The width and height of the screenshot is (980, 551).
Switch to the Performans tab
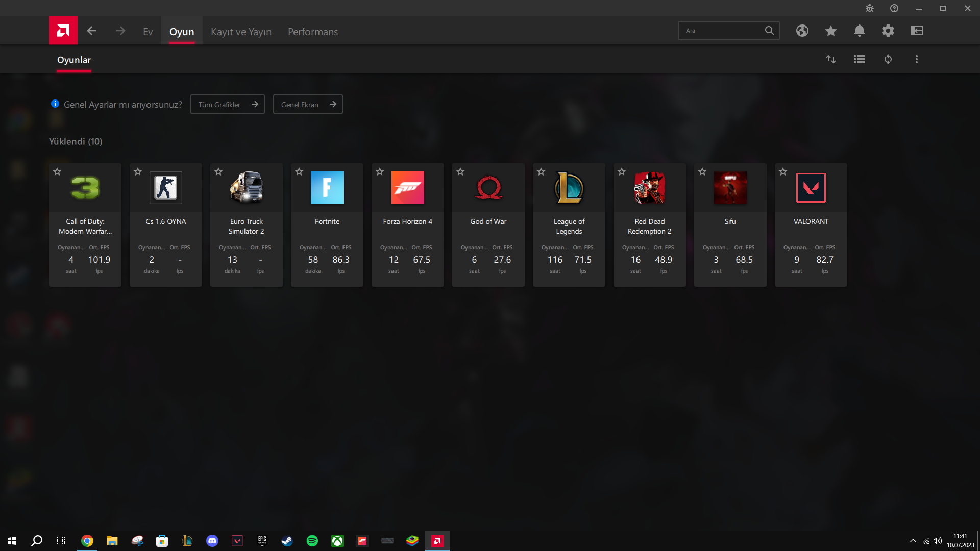312,32
